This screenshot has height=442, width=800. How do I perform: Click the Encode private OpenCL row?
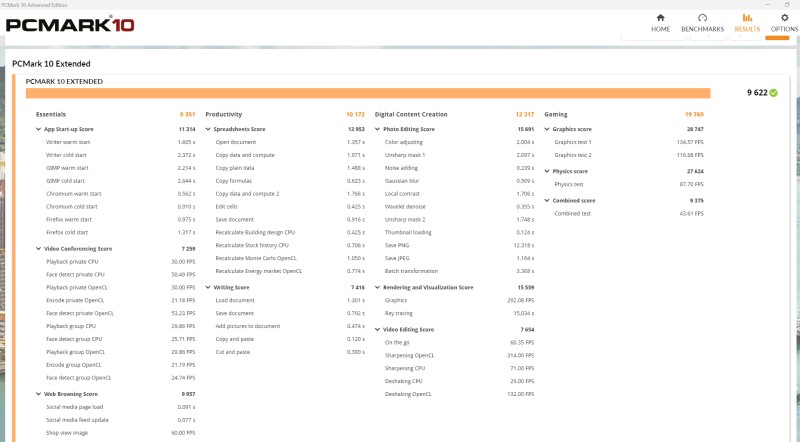pyautogui.click(x=120, y=301)
